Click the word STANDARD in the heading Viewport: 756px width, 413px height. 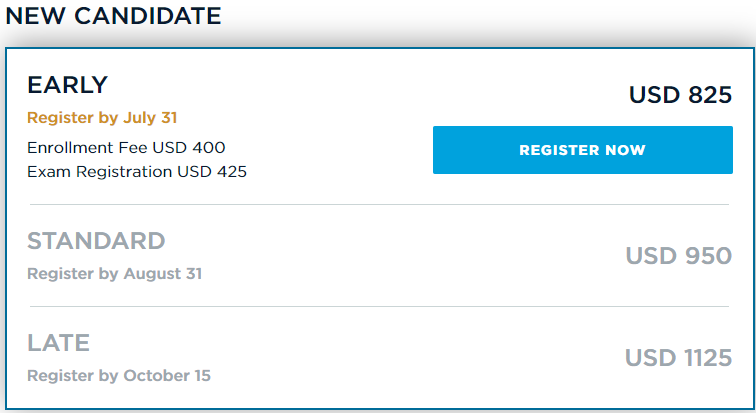96,240
